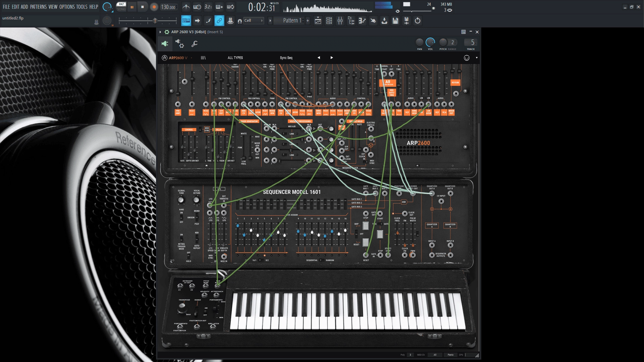Toggle the countdown before recording icon
The height and width of the screenshot is (362, 644).
(x=208, y=7)
